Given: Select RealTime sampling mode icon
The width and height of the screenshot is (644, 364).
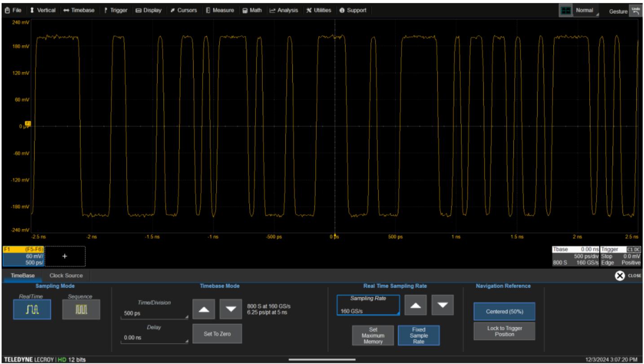Looking at the screenshot, I should click(x=32, y=310).
